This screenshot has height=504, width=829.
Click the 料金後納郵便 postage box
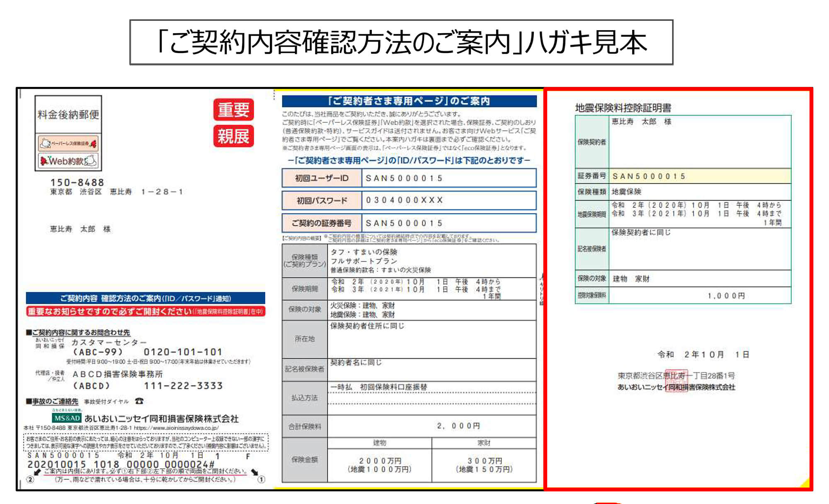68,114
